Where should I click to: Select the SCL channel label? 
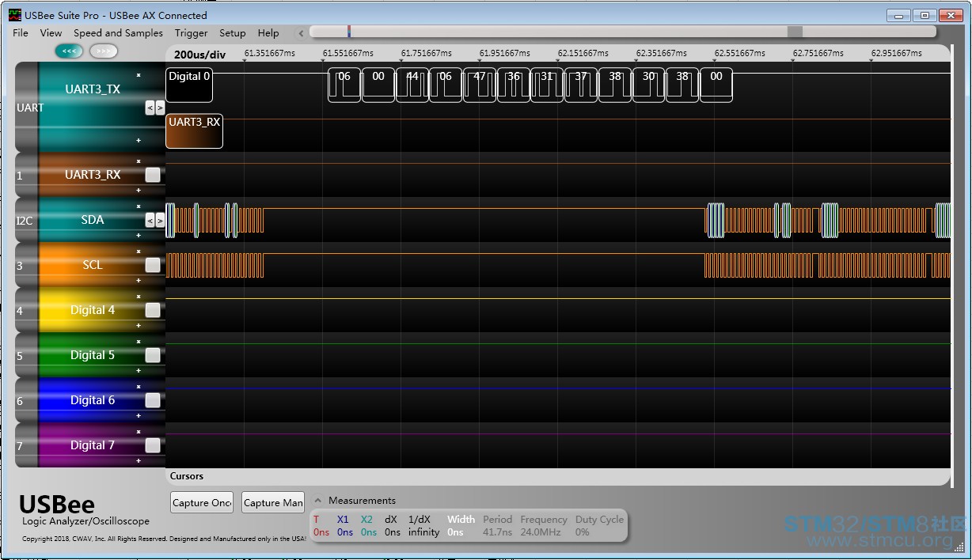[93, 265]
